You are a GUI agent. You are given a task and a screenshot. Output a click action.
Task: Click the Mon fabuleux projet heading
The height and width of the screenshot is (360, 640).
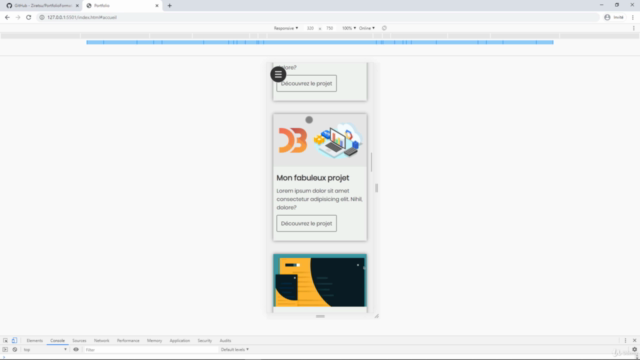[313, 178]
